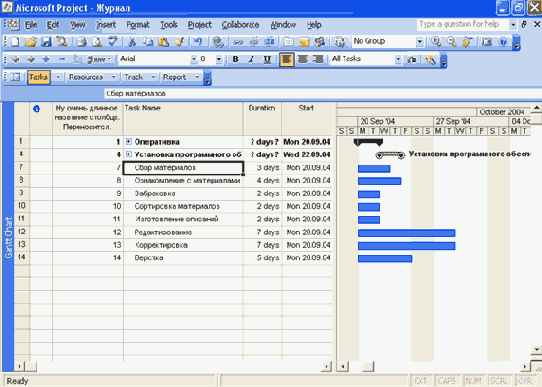Click the Microsoft Project Help icon

pos(503,42)
